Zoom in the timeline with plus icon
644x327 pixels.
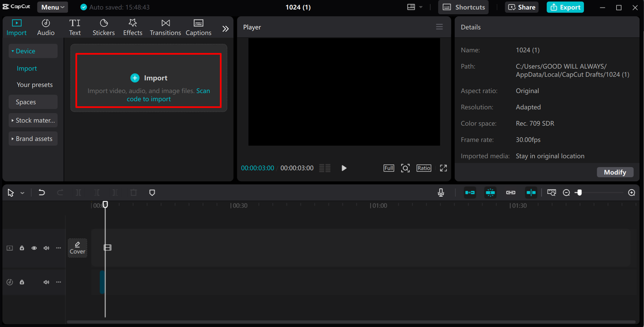632,193
